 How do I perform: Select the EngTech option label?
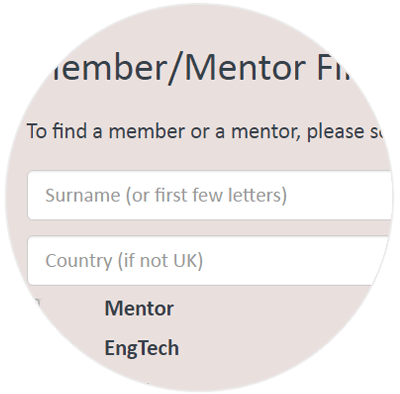coord(142,348)
